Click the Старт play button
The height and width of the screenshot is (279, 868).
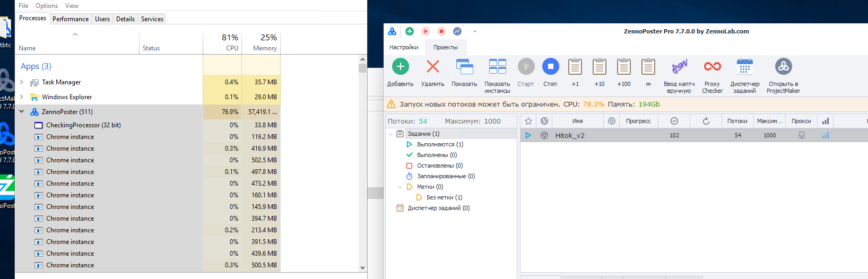(526, 66)
